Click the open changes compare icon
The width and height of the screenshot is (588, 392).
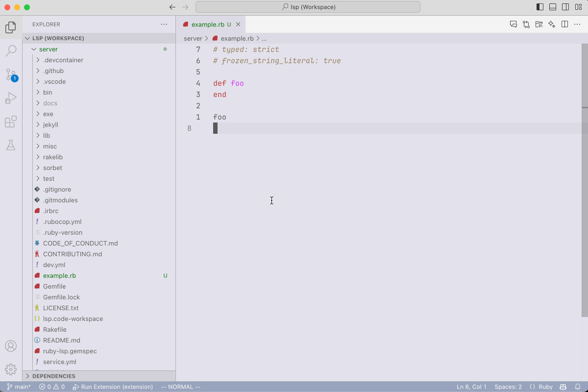pyautogui.click(x=526, y=24)
